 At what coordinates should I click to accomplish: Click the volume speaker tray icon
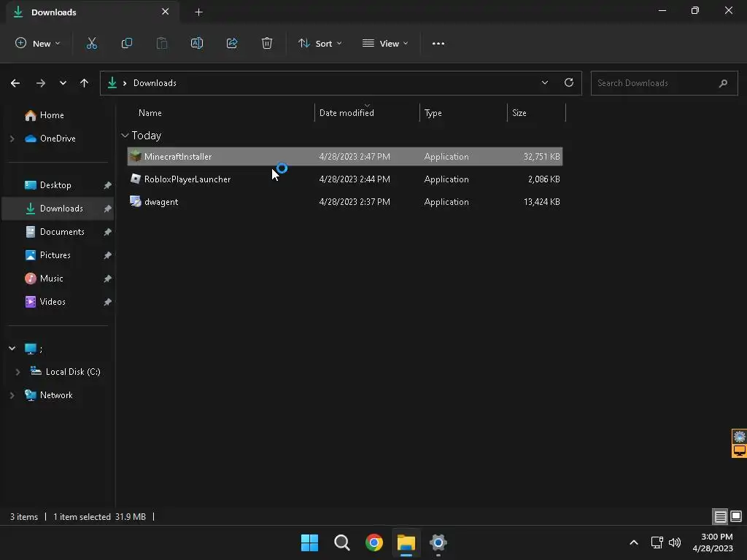click(675, 542)
